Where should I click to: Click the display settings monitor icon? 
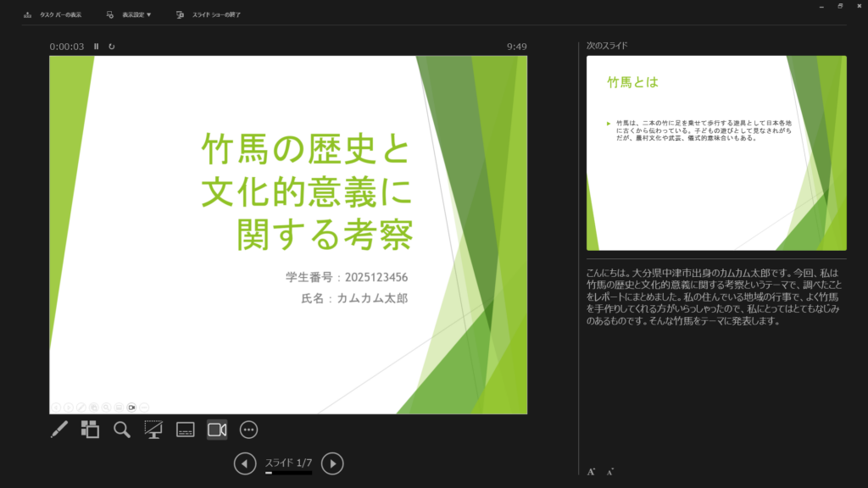click(x=109, y=15)
